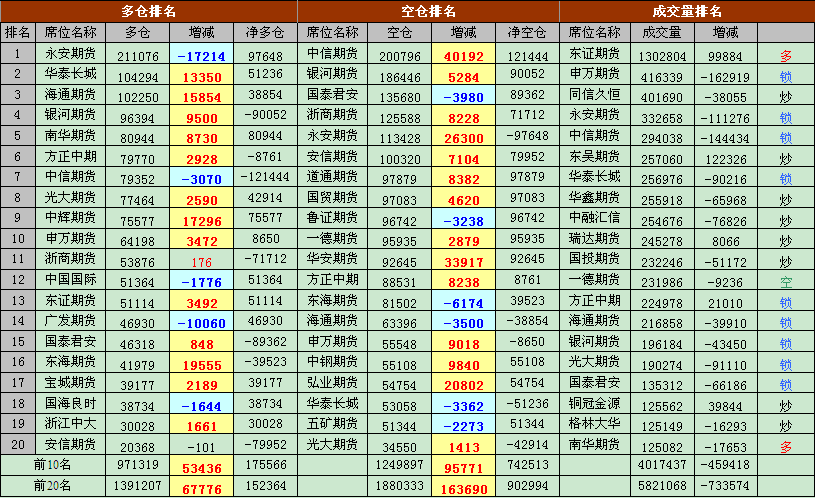Click volume change 99884
815x498 pixels.
tap(726, 56)
